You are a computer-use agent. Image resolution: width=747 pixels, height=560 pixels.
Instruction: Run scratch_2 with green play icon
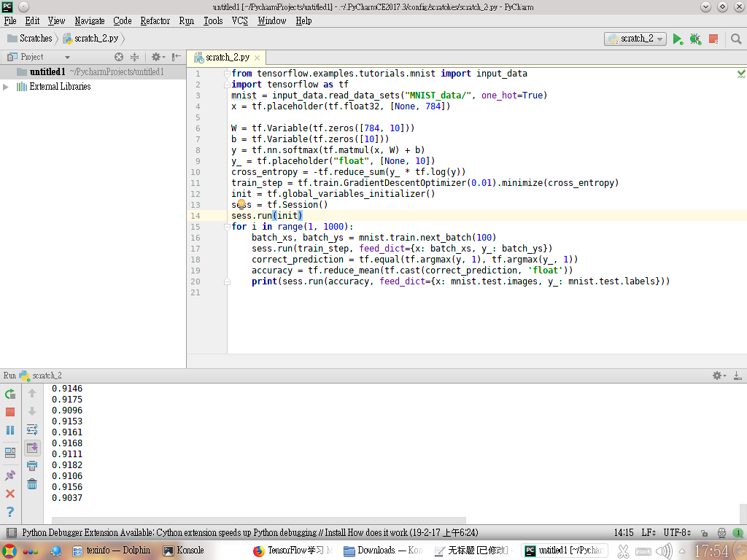click(677, 39)
